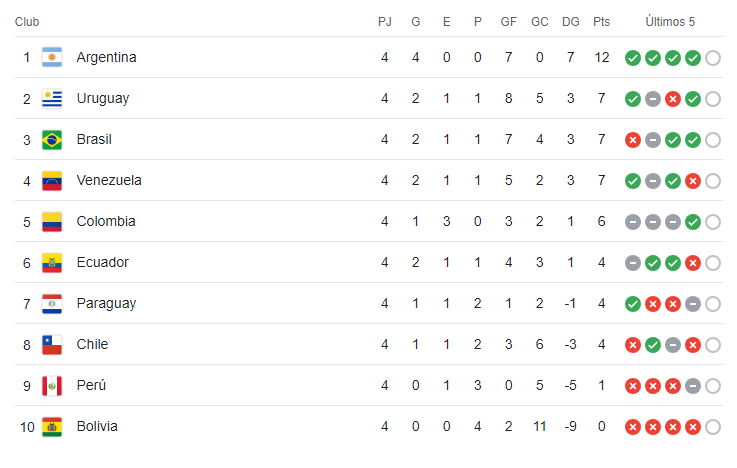This screenshot has height=468, width=737.
Task: Click Perú's gray draw indicator
Action: pyautogui.click(x=693, y=386)
